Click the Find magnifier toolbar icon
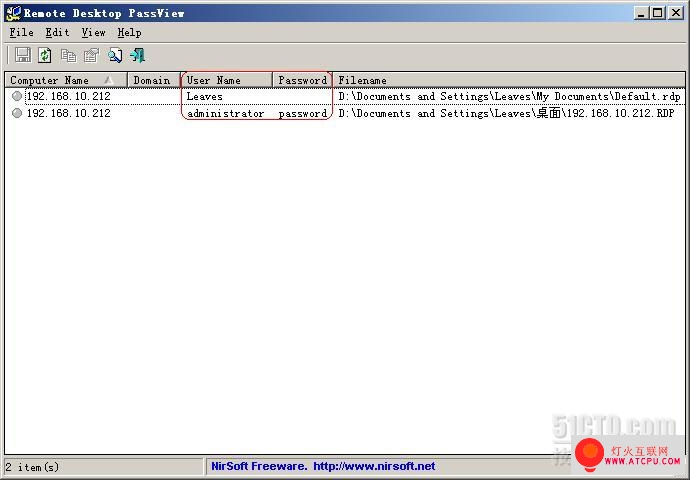The image size is (690, 480). [x=115, y=55]
